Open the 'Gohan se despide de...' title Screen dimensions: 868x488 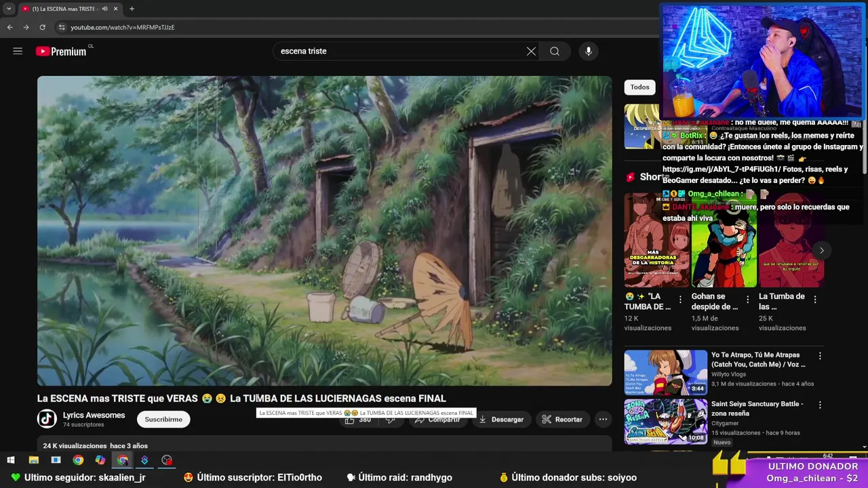pos(715,302)
